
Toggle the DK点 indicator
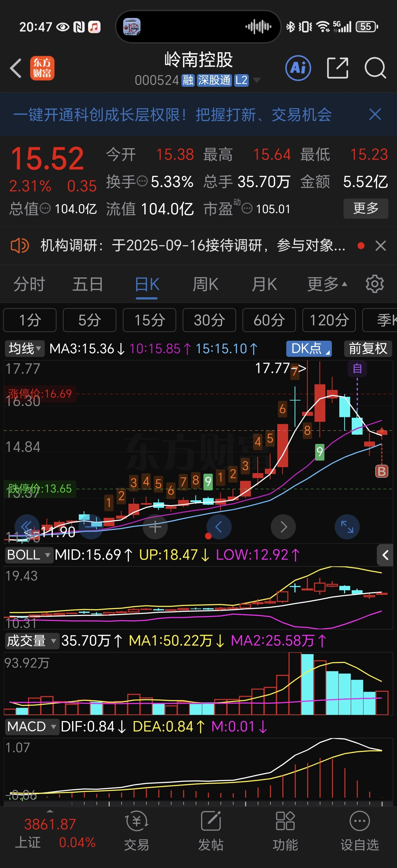coord(309,348)
